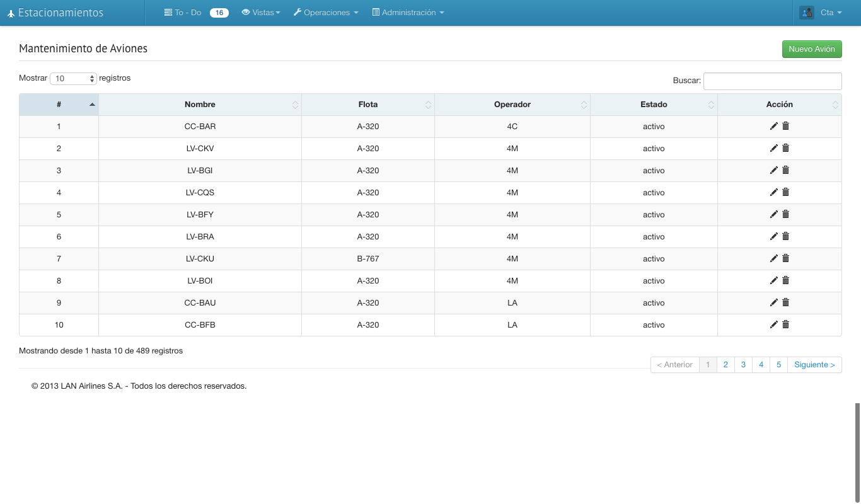Screen dimensions: 861x504
Task: Click the 16 To-Do badge
Action: pos(219,13)
